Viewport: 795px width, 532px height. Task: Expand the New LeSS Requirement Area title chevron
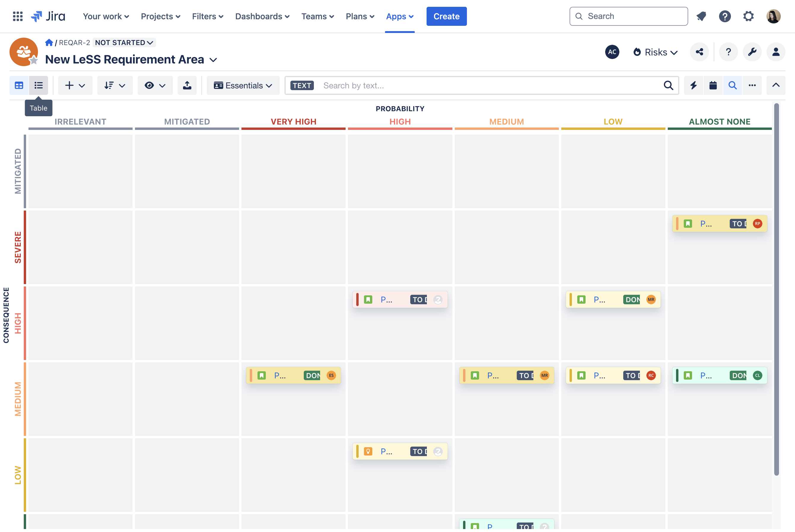pos(213,60)
